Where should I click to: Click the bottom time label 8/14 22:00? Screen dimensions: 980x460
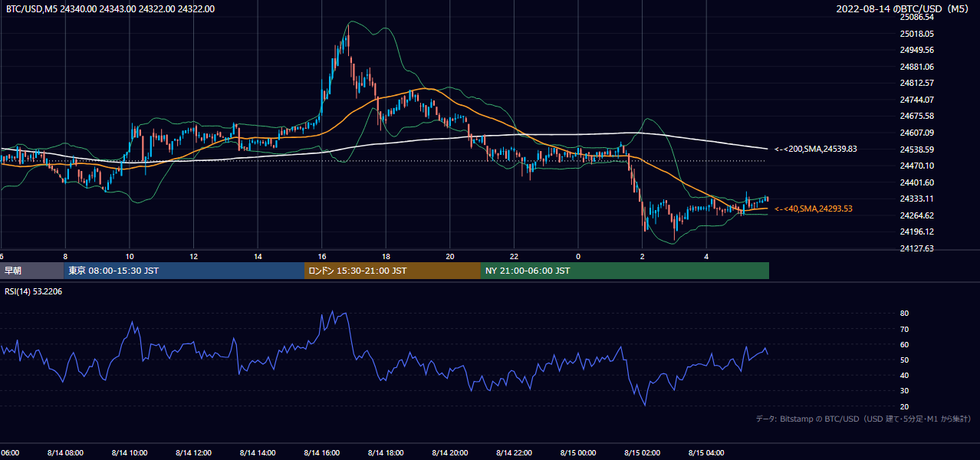pyautogui.click(x=514, y=453)
